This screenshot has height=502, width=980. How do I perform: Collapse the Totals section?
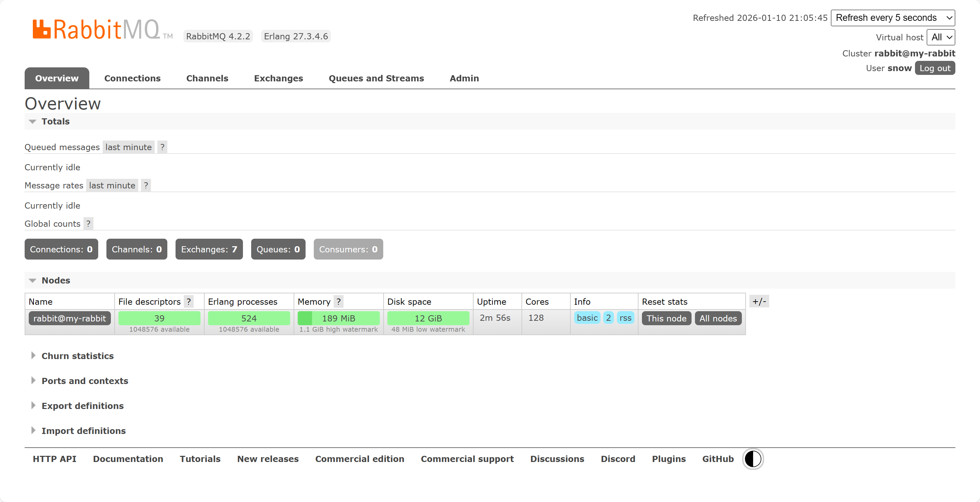55,121
